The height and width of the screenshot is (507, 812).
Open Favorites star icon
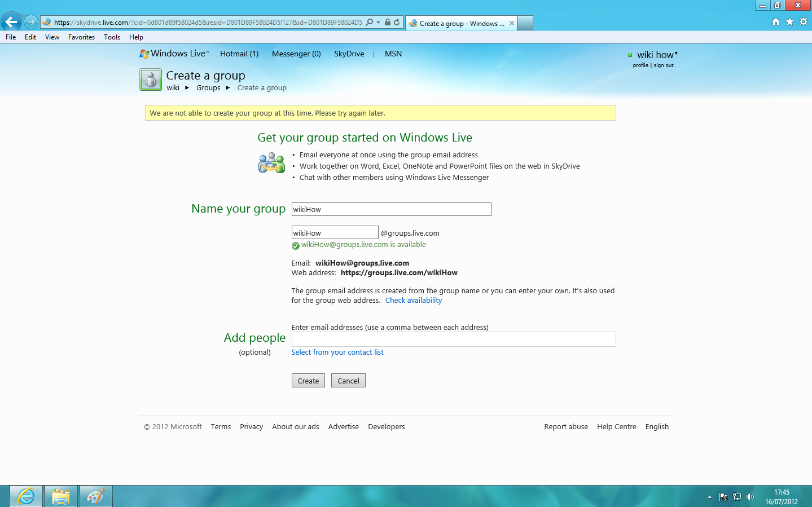tap(789, 22)
